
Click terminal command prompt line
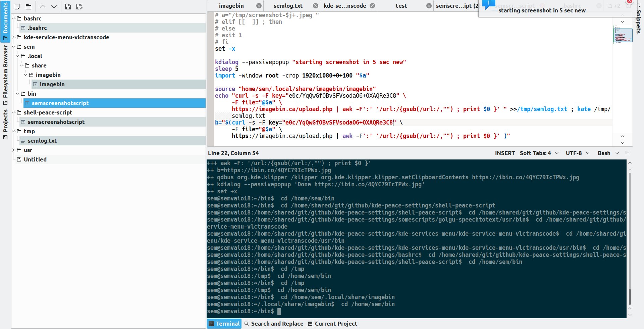pos(244,311)
